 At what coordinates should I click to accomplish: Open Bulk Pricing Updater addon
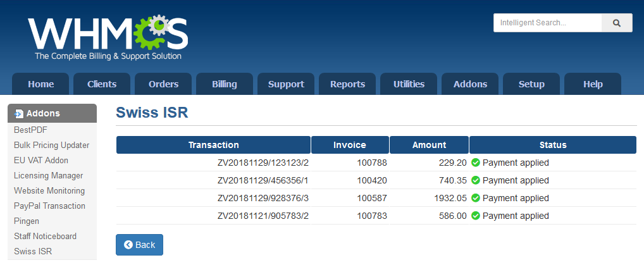click(51, 145)
